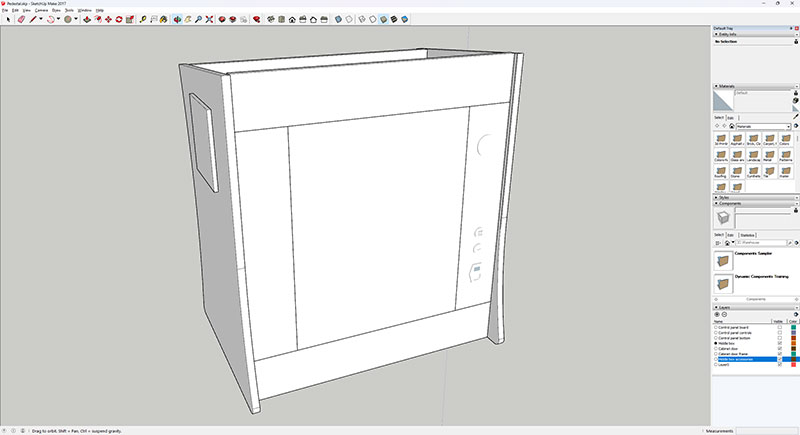Click the material sample eyedropper

click(796, 117)
